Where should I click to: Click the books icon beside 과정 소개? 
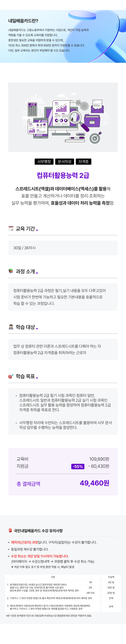[11, 271]
